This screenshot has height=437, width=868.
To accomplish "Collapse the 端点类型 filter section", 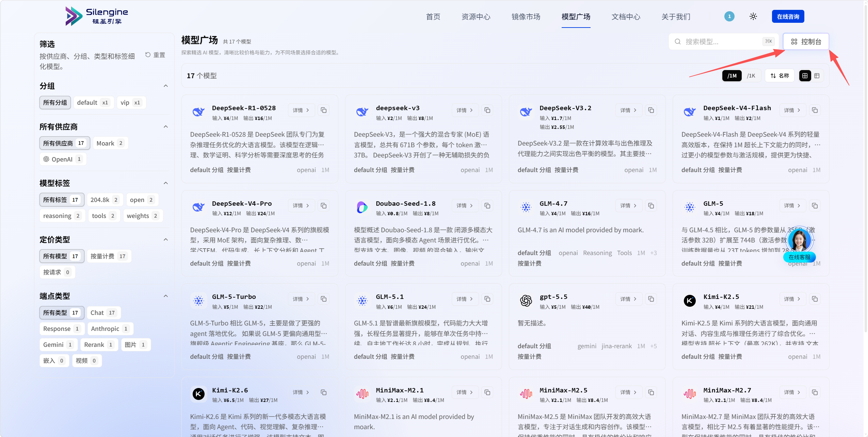I will (x=166, y=296).
